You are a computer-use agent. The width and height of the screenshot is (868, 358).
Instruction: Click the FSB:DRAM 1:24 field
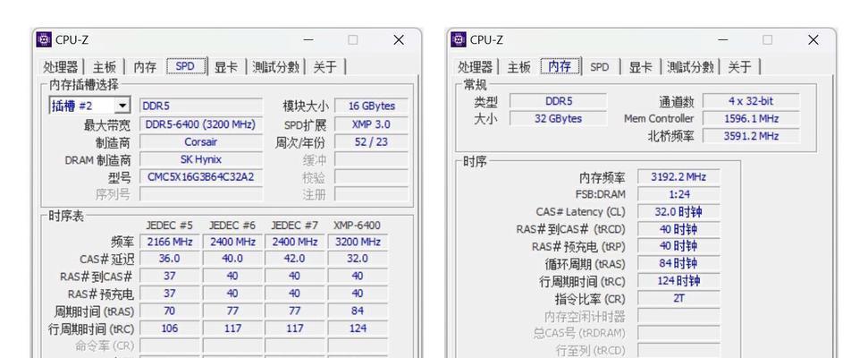678,194
